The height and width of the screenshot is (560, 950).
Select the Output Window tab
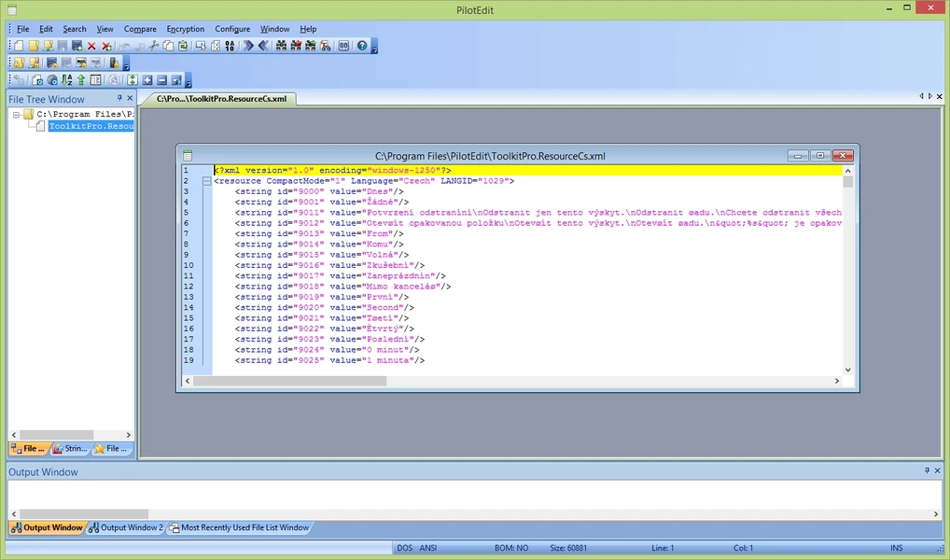pos(48,528)
